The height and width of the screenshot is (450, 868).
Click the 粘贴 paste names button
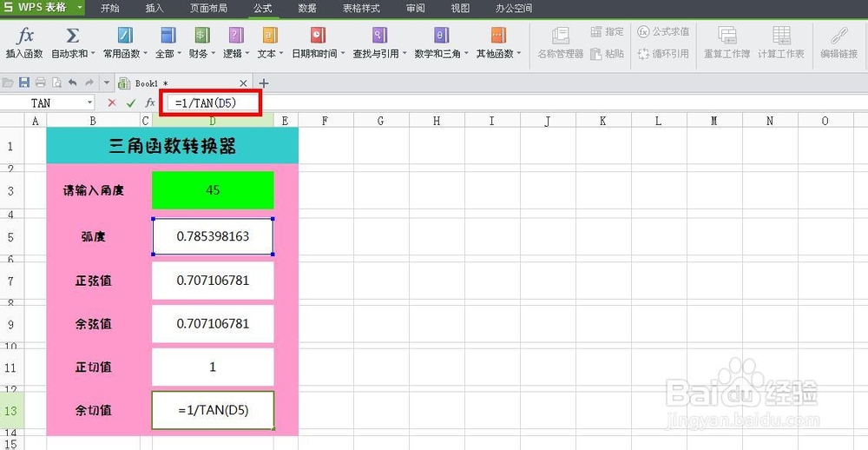(x=608, y=54)
